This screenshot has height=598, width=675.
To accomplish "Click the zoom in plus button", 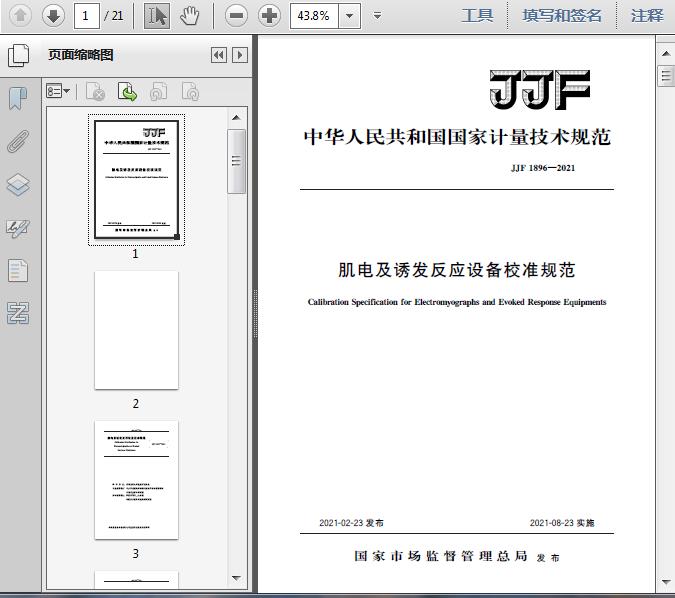I will click(x=269, y=15).
